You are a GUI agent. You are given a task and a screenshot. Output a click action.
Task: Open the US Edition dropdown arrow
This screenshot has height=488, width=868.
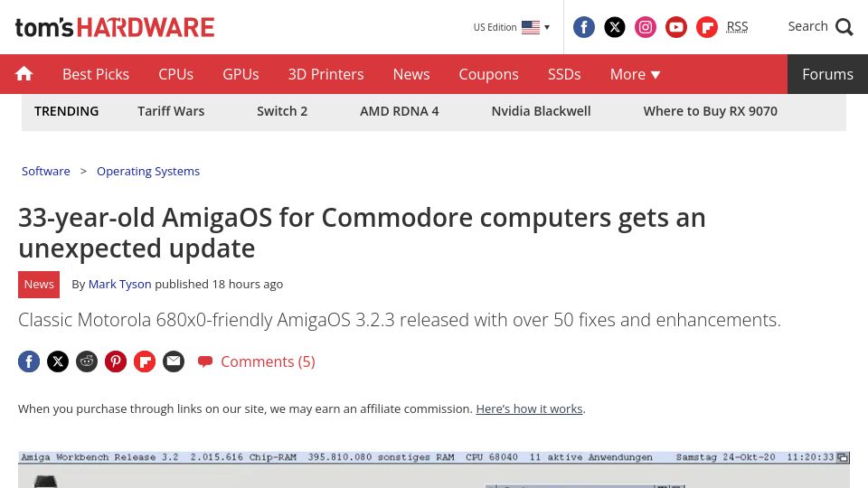tap(547, 27)
